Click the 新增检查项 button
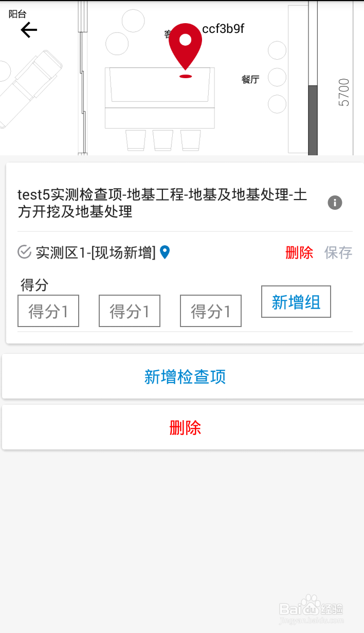The width and height of the screenshot is (364, 633). tap(183, 376)
